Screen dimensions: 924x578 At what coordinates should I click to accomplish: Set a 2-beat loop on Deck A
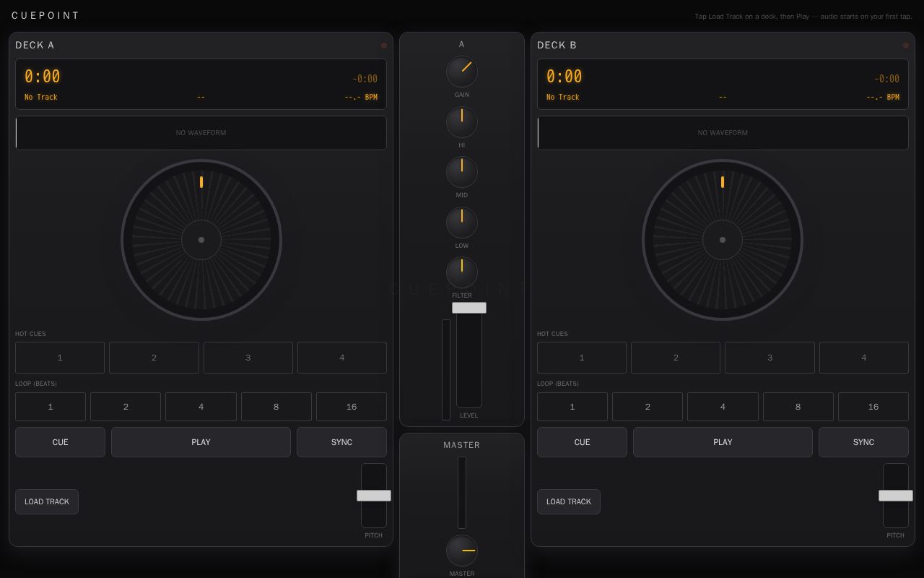(126, 407)
